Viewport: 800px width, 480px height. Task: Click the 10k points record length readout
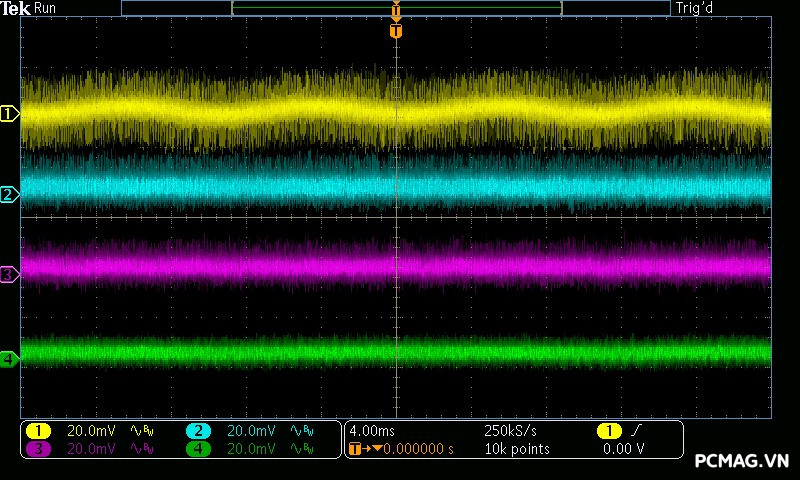(516, 449)
